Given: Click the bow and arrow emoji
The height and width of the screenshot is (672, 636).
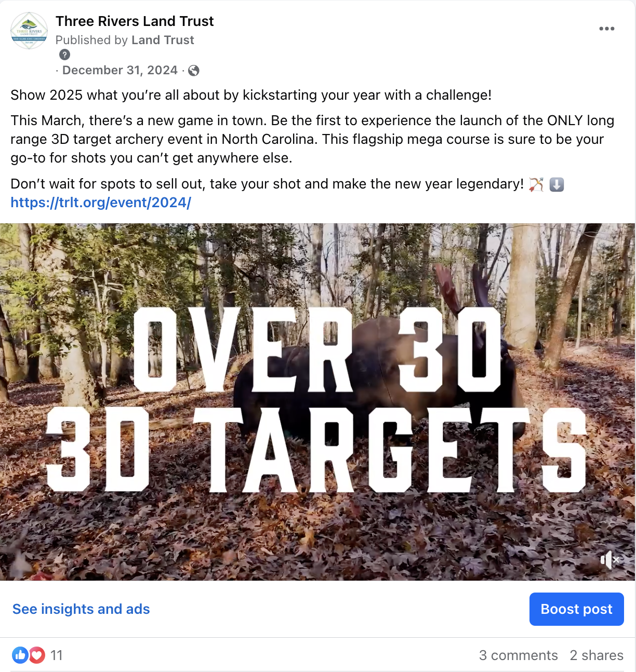Looking at the screenshot, I should [536, 184].
